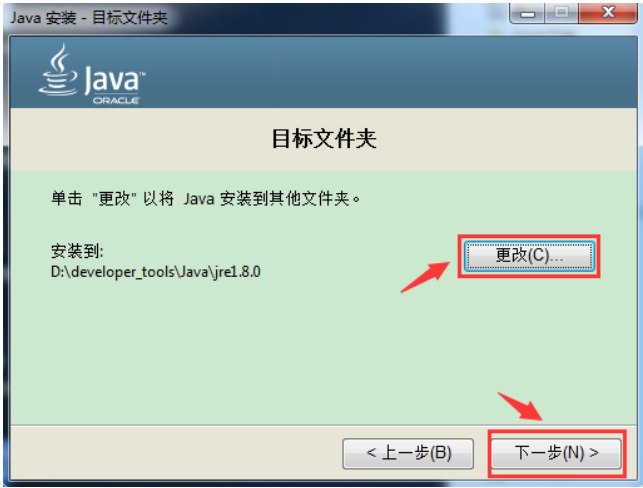Click the red arrow pointing at 更改
The width and height of the screenshot is (643, 488).
(425, 277)
